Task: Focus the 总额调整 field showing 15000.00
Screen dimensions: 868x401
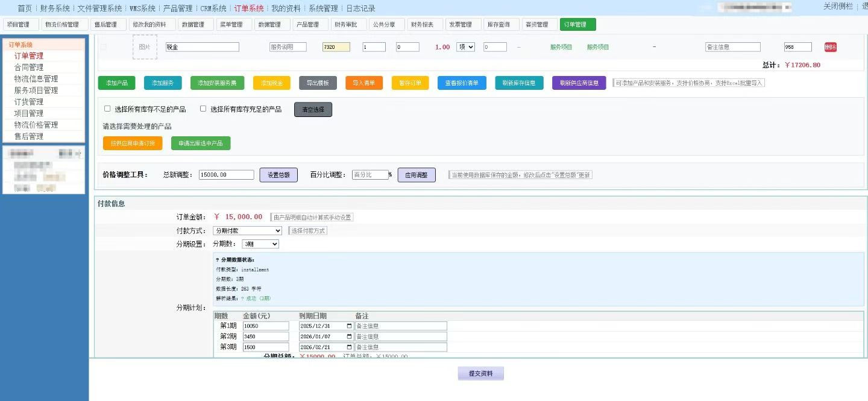Action: click(x=226, y=175)
